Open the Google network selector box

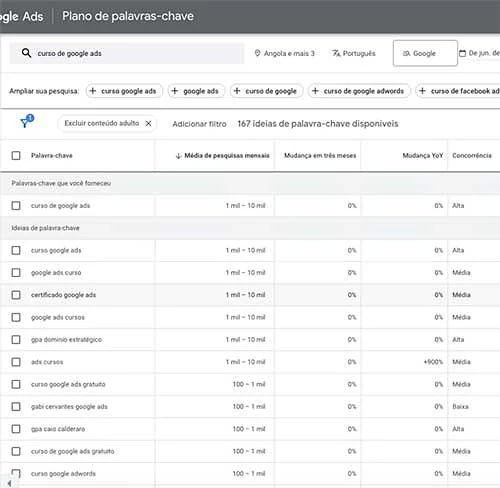(x=425, y=53)
